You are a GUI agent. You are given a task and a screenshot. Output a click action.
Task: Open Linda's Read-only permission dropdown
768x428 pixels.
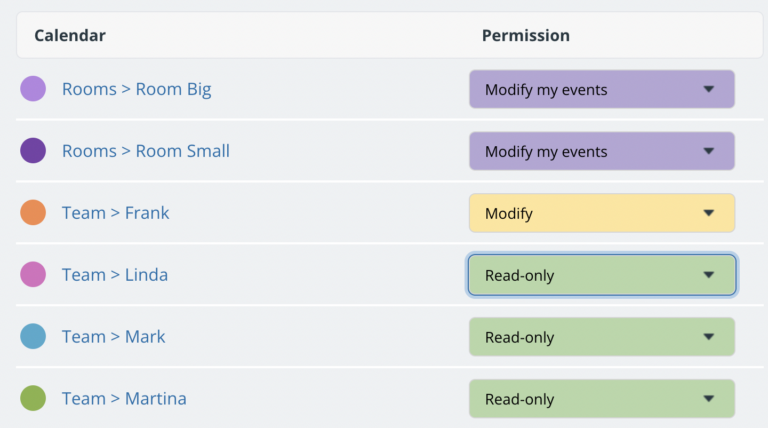602,276
